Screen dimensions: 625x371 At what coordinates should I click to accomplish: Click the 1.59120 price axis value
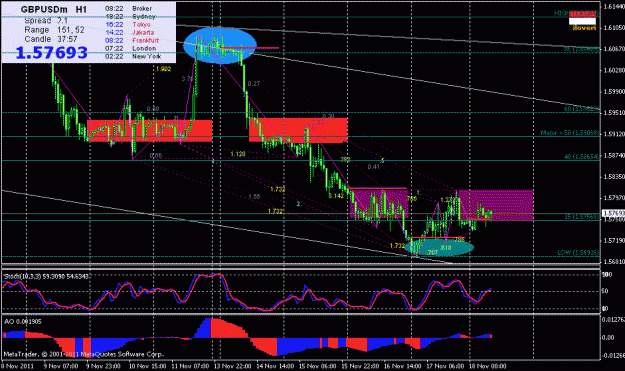click(614, 134)
